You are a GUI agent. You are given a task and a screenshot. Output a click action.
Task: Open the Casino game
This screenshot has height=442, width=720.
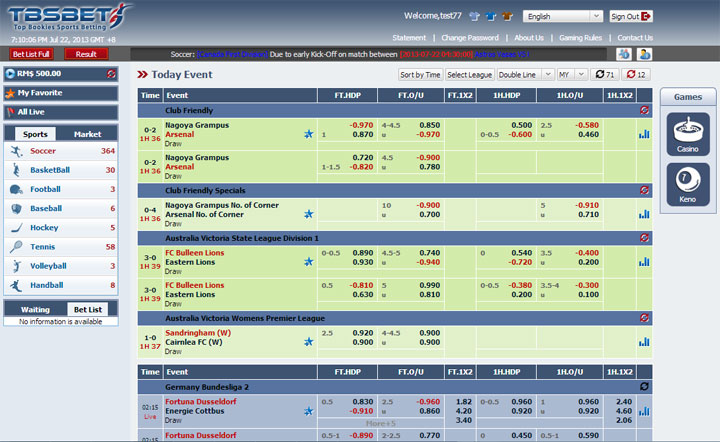(687, 132)
